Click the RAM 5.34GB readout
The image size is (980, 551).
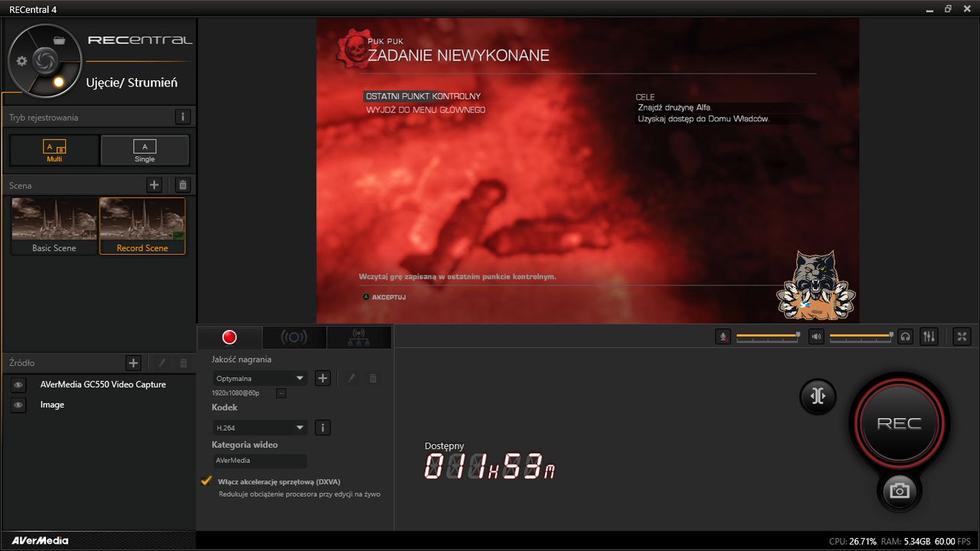[906, 541]
